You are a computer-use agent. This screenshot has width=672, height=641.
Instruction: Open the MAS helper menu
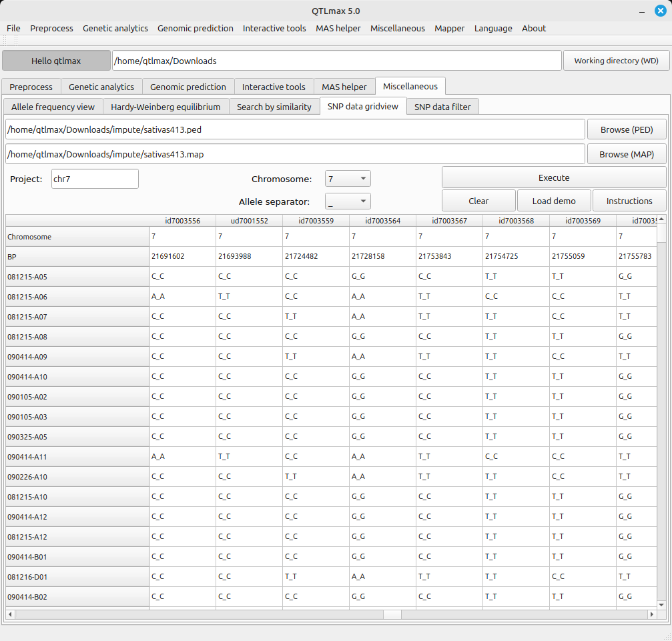coord(338,28)
